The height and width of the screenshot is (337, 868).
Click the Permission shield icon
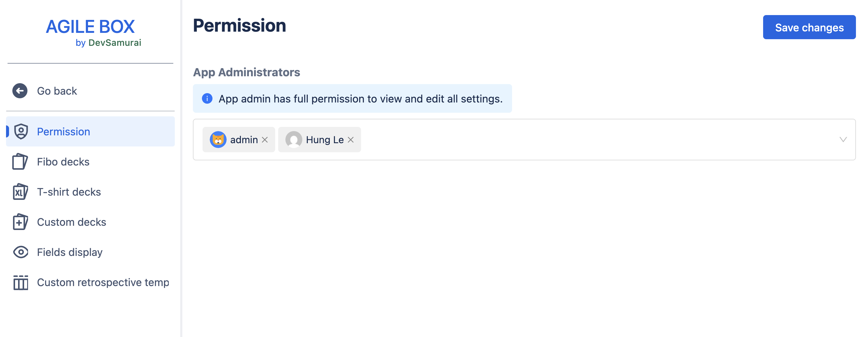pos(21,131)
